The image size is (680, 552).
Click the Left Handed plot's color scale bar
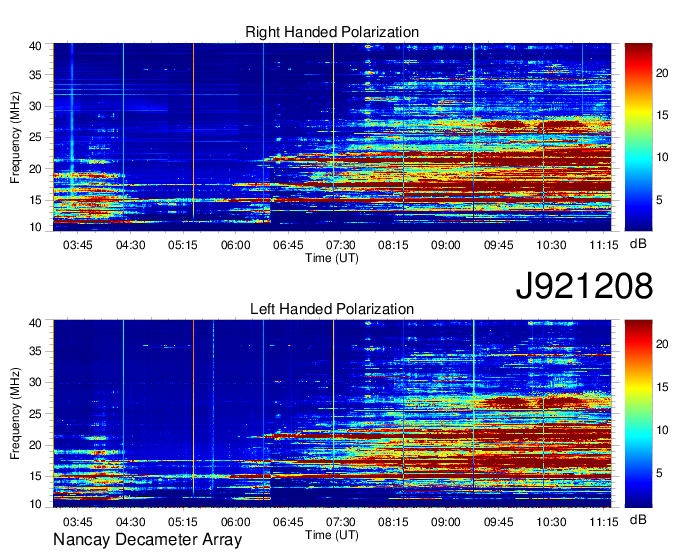[x=638, y=414]
